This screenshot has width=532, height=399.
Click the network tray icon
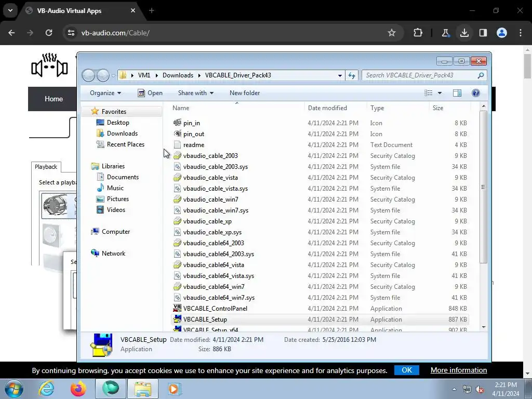[467, 389]
